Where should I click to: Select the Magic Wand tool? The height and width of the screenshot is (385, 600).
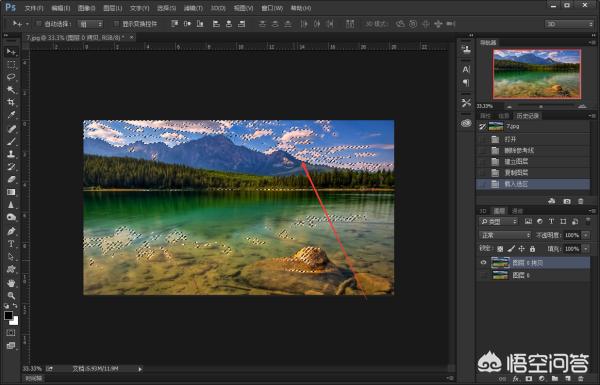[x=11, y=90]
